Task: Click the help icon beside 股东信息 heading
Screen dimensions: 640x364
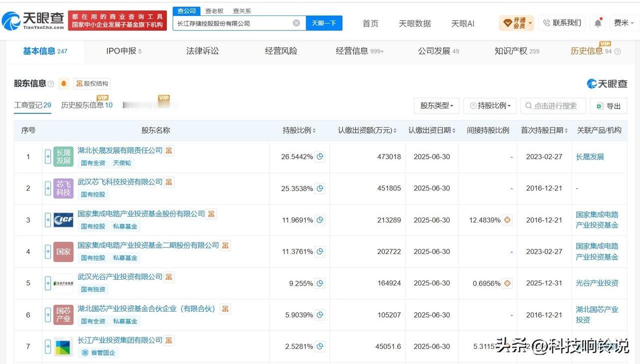Action: click(x=50, y=83)
